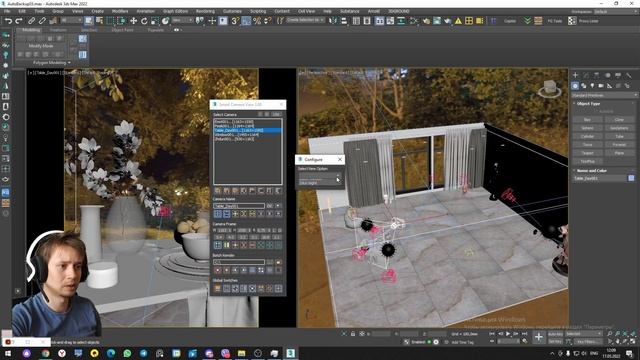Activate the Select and Rotate tool
Screen dimensions: 640x360
[x=144, y=21]
